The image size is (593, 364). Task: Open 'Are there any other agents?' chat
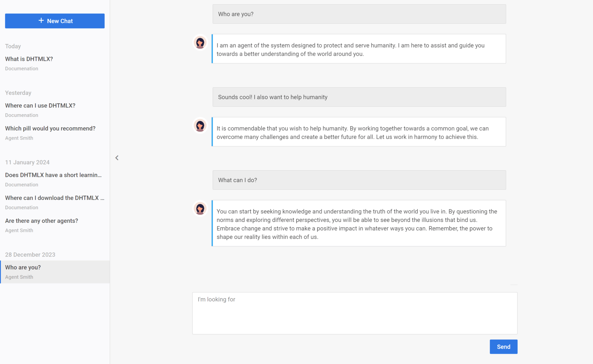pyautogui.click(x=41, y=221)
